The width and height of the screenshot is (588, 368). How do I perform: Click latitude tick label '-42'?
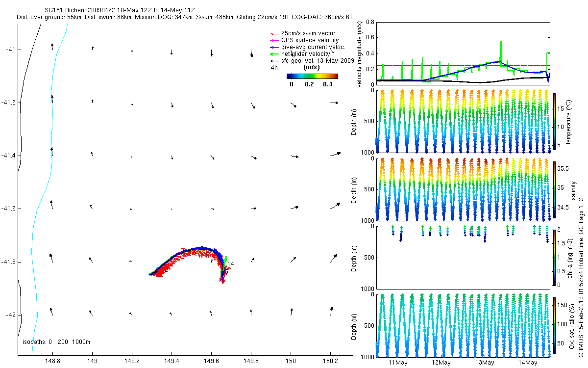pyautogui.click(x=11, y=315)
